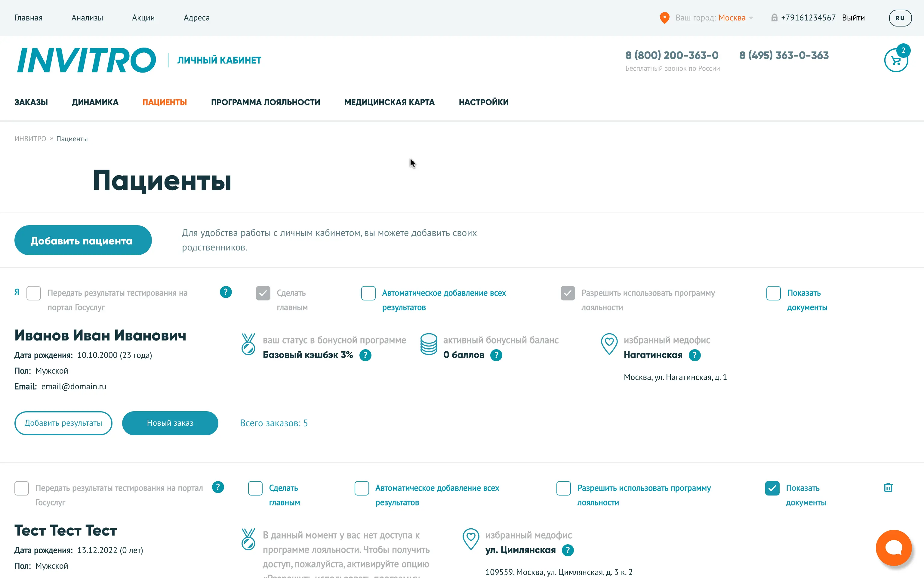
Task: Click Добавить результаты for Иванов
Action: pyautogui.click(x=63, y=423)
